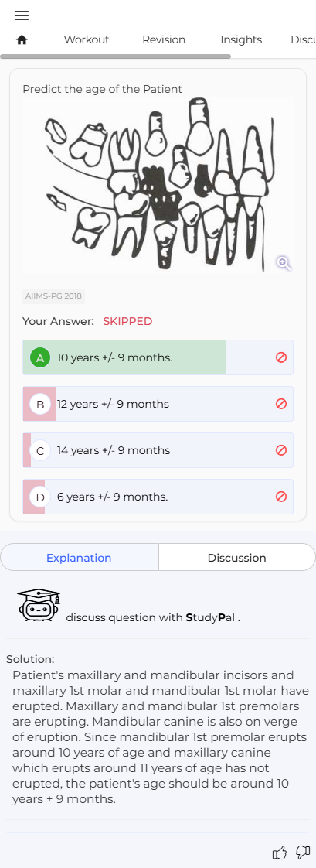Screen dimensions: 316x868
Task: Open the hamburger menu
Action: pos(22,15)
